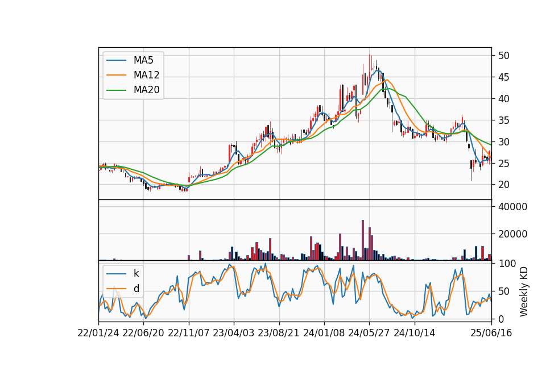
Task: Click the Weekly KD axis label
Action: point(524,291)
